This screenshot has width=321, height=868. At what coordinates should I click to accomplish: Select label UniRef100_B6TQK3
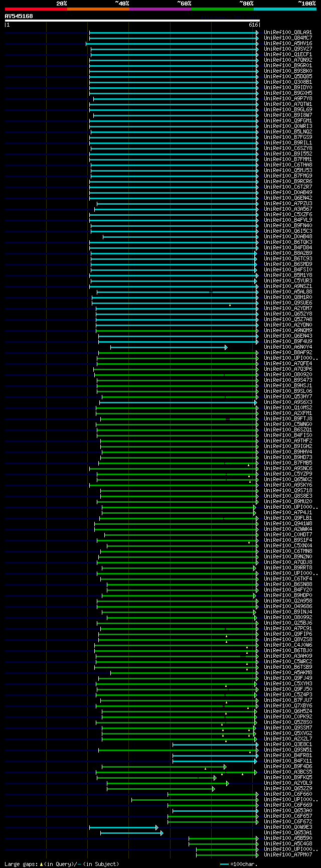click(x=288, y=242)
